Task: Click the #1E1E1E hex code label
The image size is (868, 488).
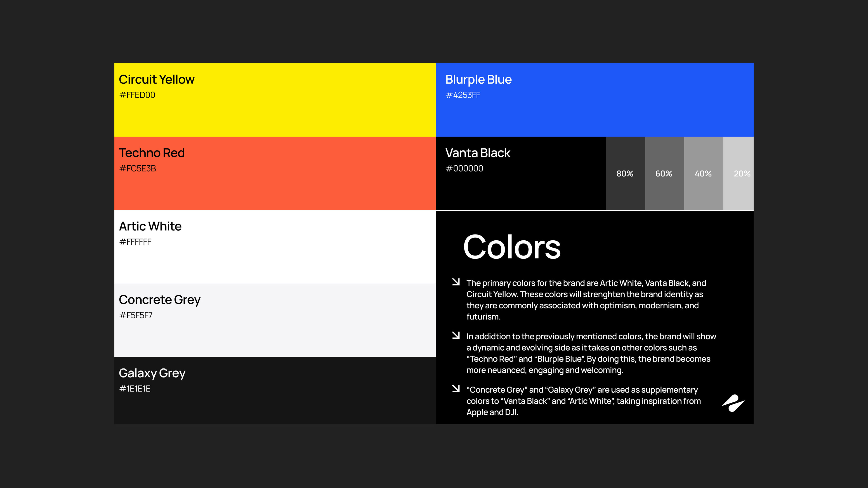Action: pyautogui.click(x=135, y=389)
